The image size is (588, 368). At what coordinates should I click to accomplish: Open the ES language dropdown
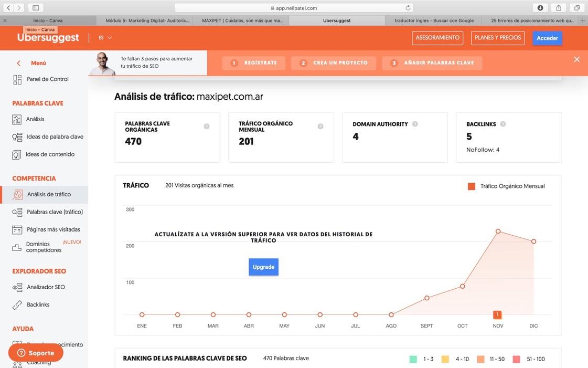click(105, 37)
